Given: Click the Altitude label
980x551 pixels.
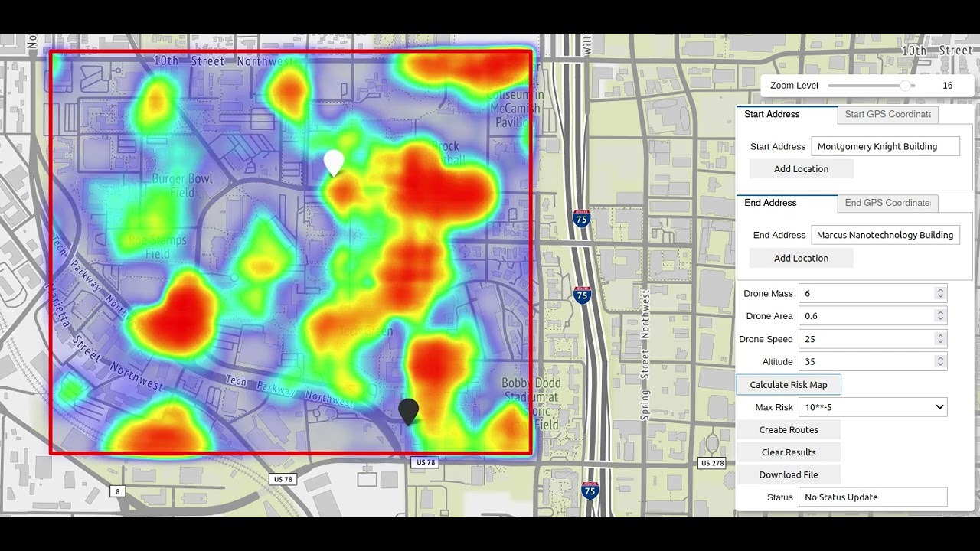Looking at the screenshot, I should point(778,362).
